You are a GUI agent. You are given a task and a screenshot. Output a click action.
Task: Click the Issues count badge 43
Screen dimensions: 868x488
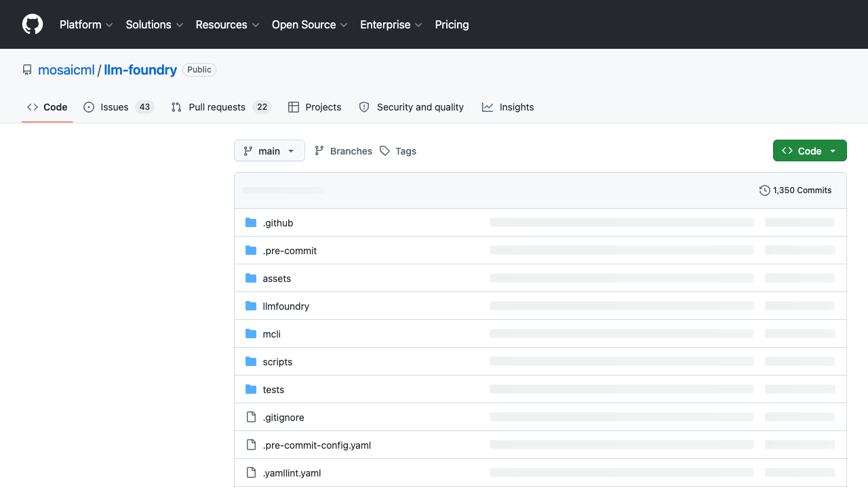pyautogui.click(x=144, y=107)
